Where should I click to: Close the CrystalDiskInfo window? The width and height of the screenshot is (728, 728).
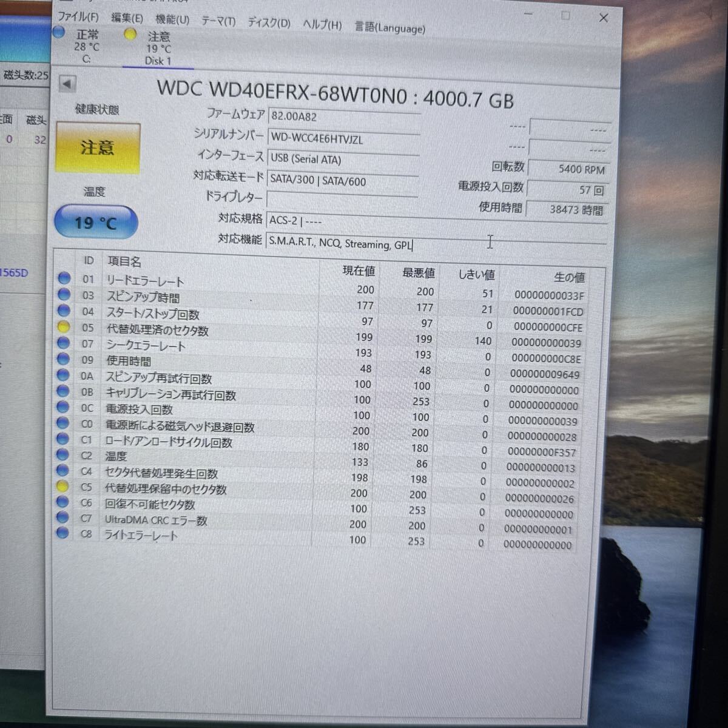604,18
